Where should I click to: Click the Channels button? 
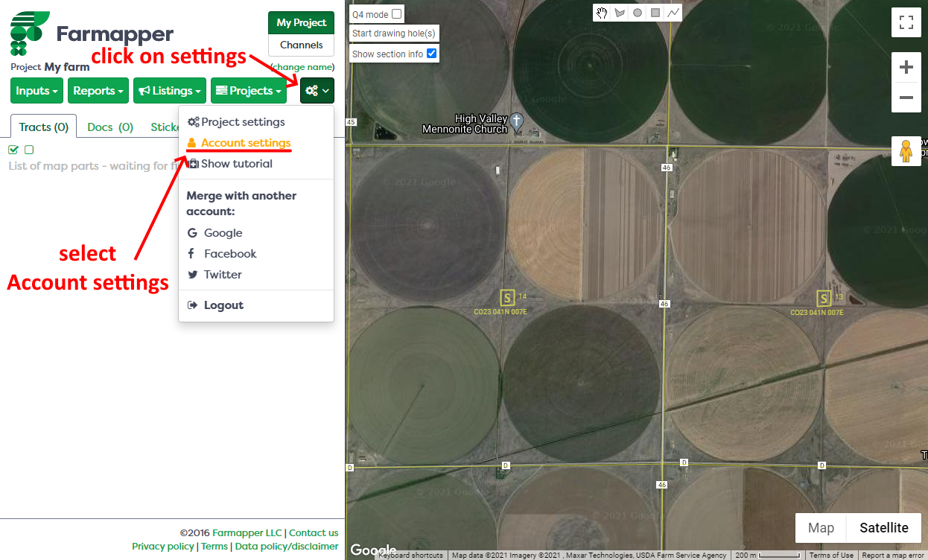coord(302,45)
